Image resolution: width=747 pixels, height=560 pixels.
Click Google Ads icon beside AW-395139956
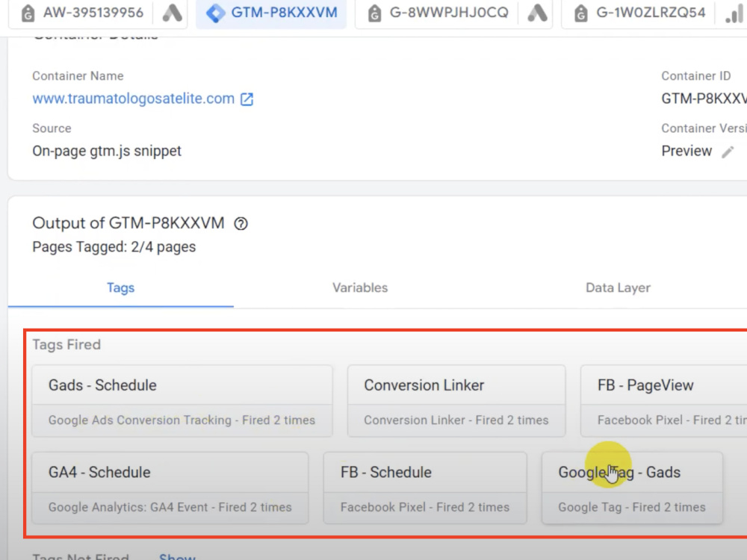pyautogui.click(x=172, y=13)
